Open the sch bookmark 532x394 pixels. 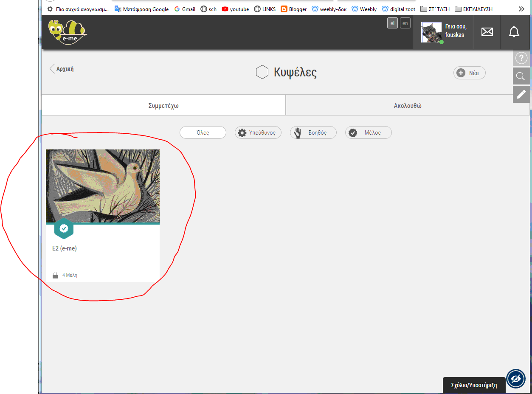(208, 9)
